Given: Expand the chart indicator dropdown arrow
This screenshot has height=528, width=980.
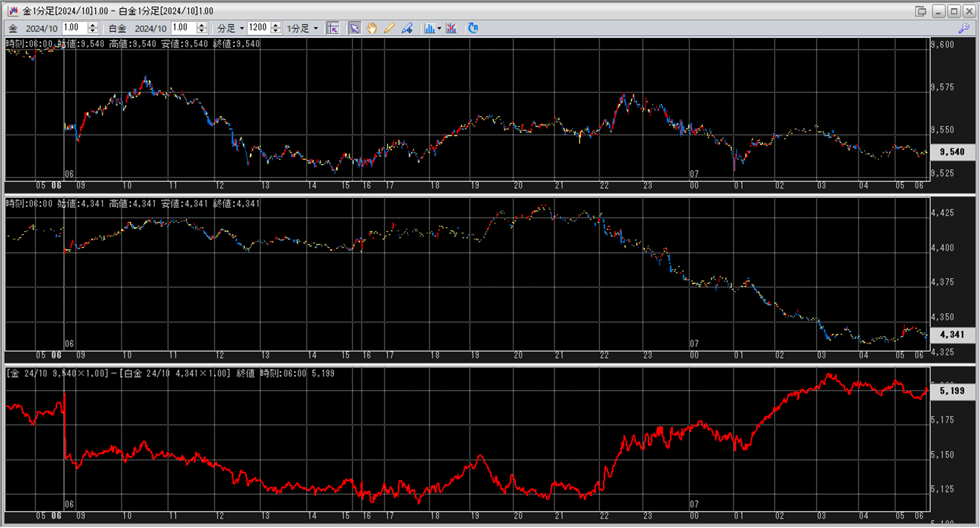Looking at the screenshot, I should [x=439, y=28].
